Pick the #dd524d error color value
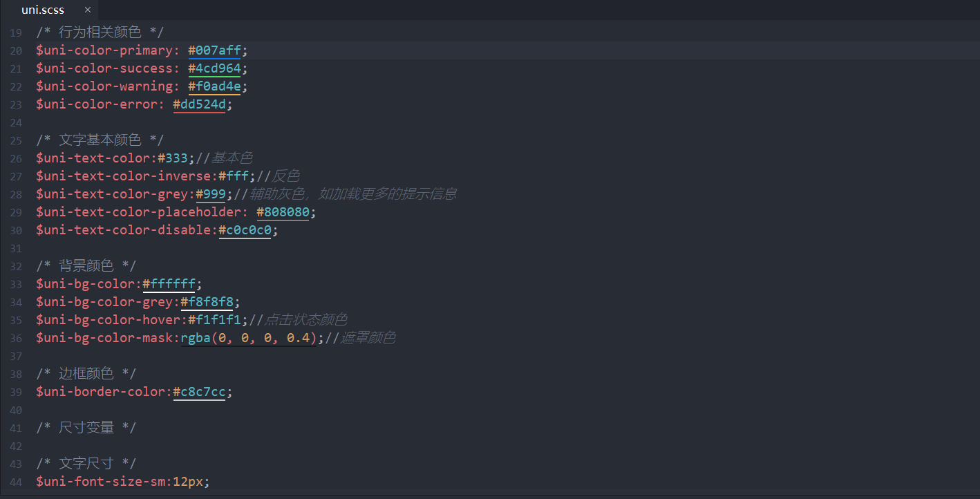980x499 pixels. (x=199, y=104)
